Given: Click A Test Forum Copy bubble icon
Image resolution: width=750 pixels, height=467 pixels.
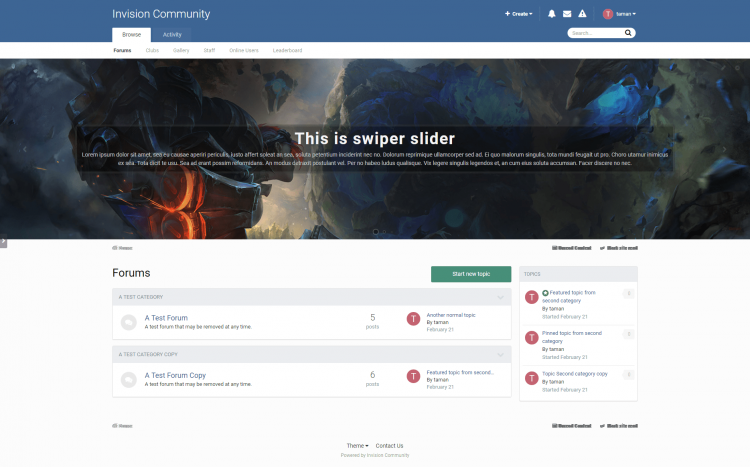Looking at the screenshot, I should (129, 379).
